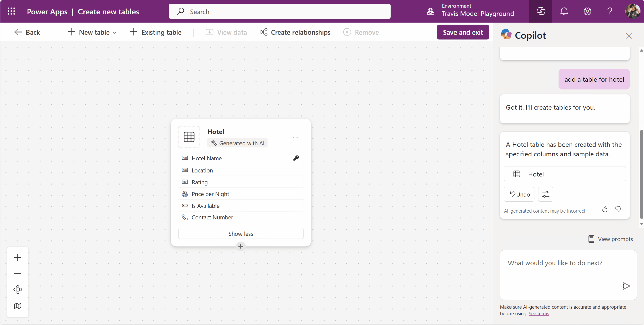The height and width of the screenshot is (325, 644).
Task: Give the Copilot response a thumbs up
Action: point(605,209)
